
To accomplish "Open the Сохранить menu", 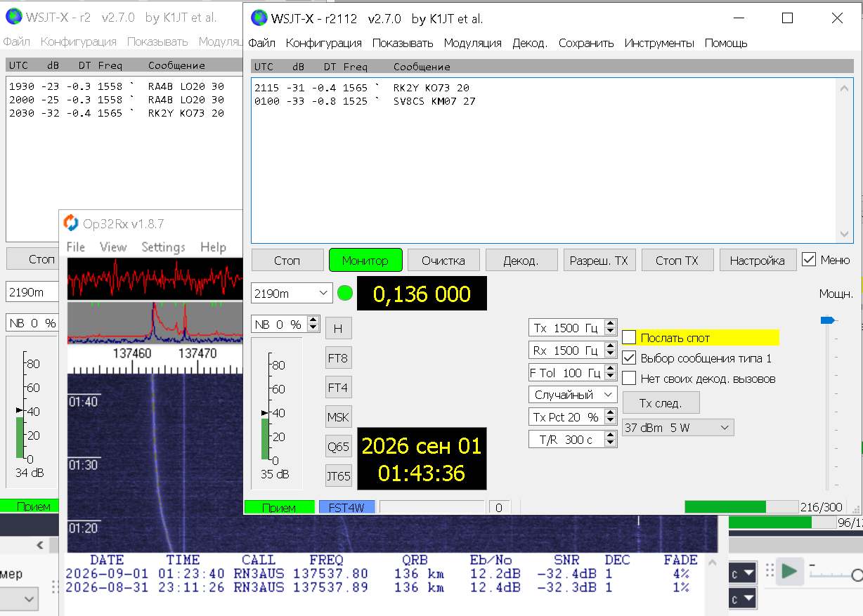I will pos(586,43).
